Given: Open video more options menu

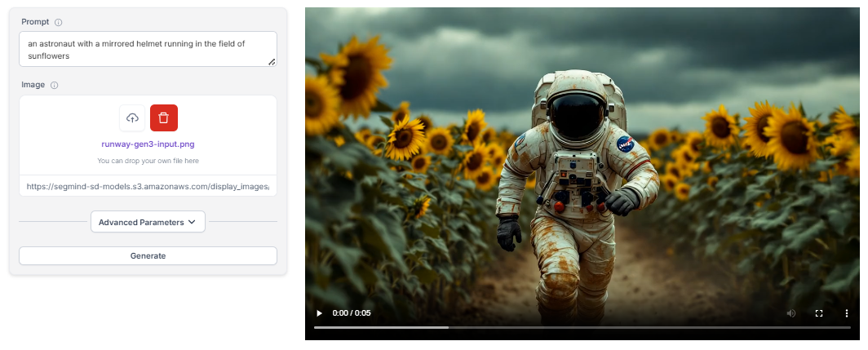Looking at the screenshot, I should (847, 313).
